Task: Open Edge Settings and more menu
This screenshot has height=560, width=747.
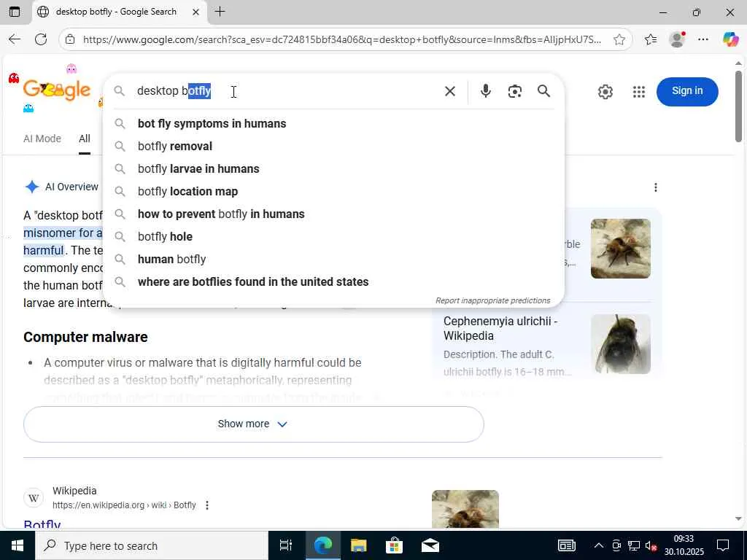Action: point(703,39)
